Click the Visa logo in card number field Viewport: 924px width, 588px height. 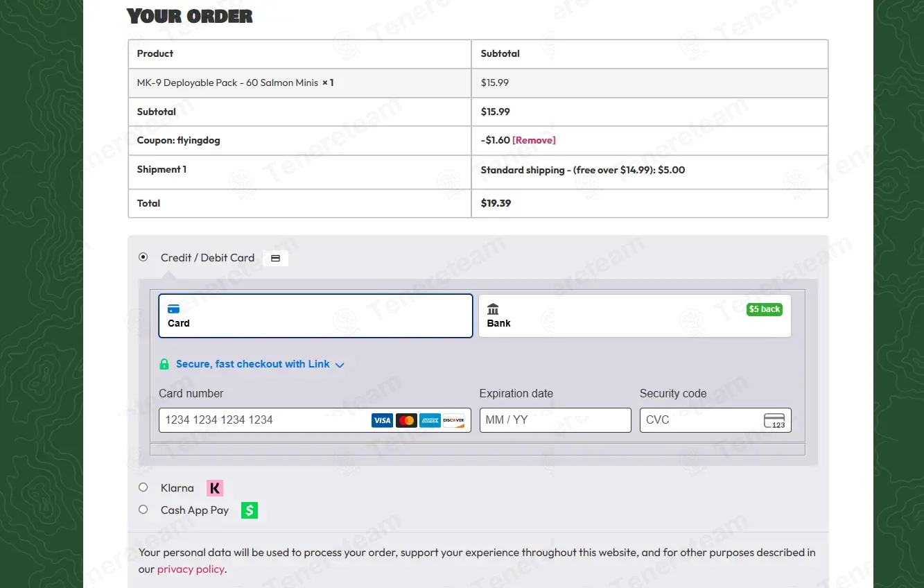coord(382,420)
